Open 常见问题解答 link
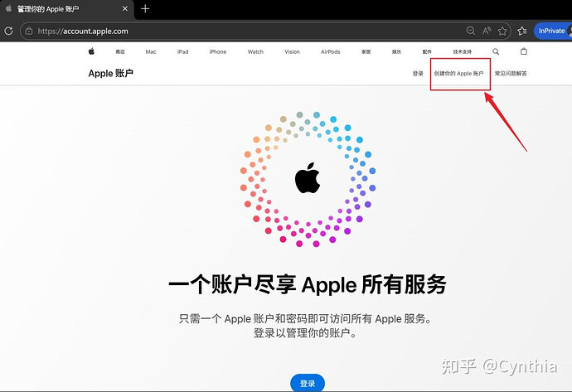This screenshot has height=392, width=572. [x=511, y=73]
